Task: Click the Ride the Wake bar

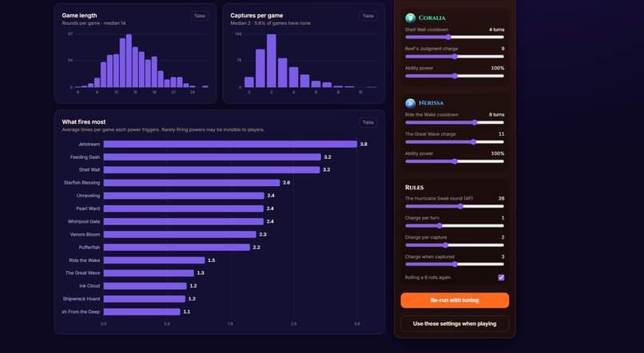Action: pos(154,260)
